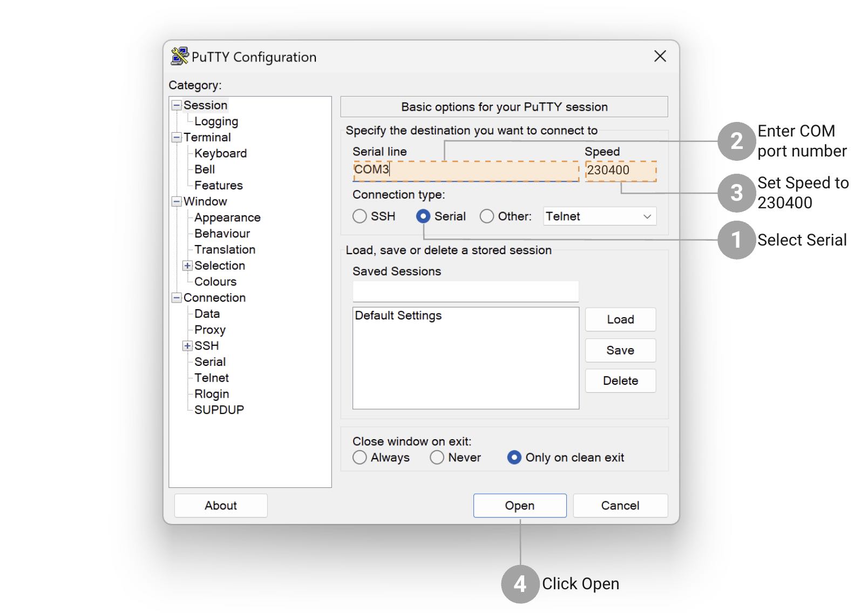Open Appearance settings in the tree
Screen dimensions: 868x613
point(227,217)
